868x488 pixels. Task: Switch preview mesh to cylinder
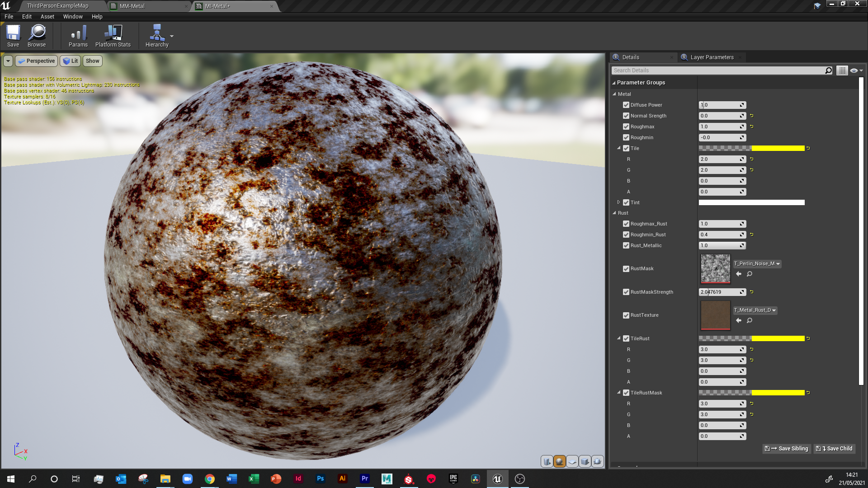(547, 461)
